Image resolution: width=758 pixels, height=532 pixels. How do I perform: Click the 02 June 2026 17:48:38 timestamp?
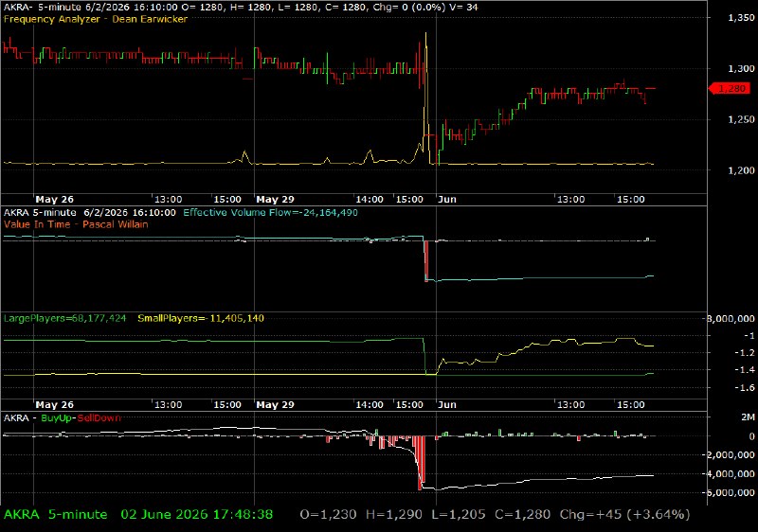click(x=197, y=515)
